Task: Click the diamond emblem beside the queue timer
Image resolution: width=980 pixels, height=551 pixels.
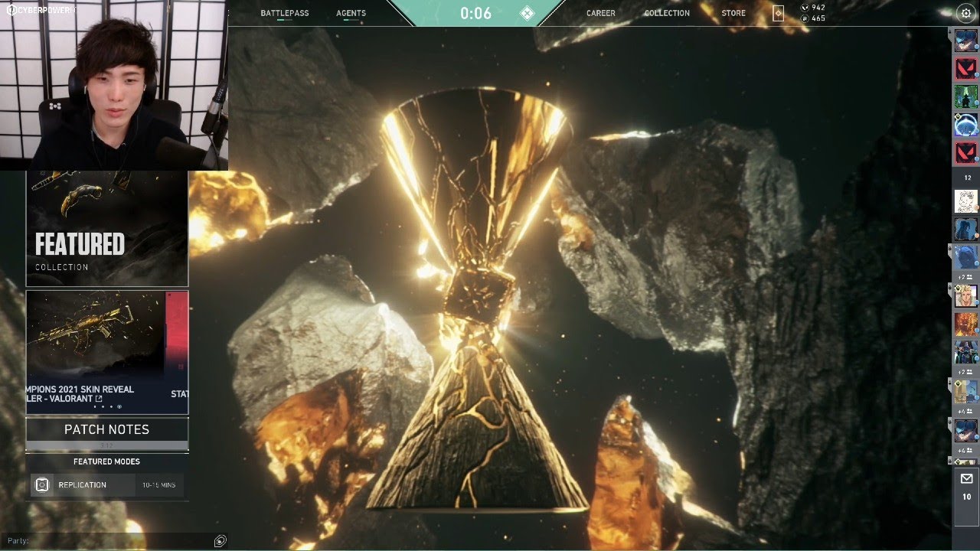Action: tap(527, 13)
